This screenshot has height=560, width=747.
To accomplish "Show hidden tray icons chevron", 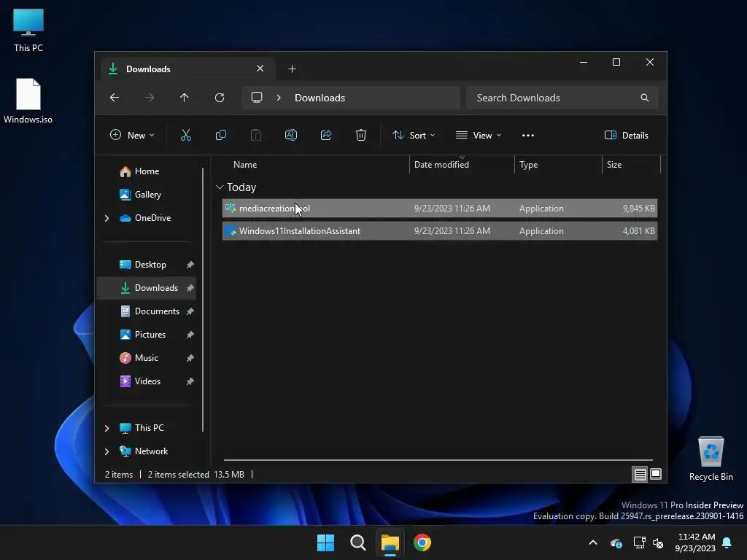I will [x=593, y=542].
